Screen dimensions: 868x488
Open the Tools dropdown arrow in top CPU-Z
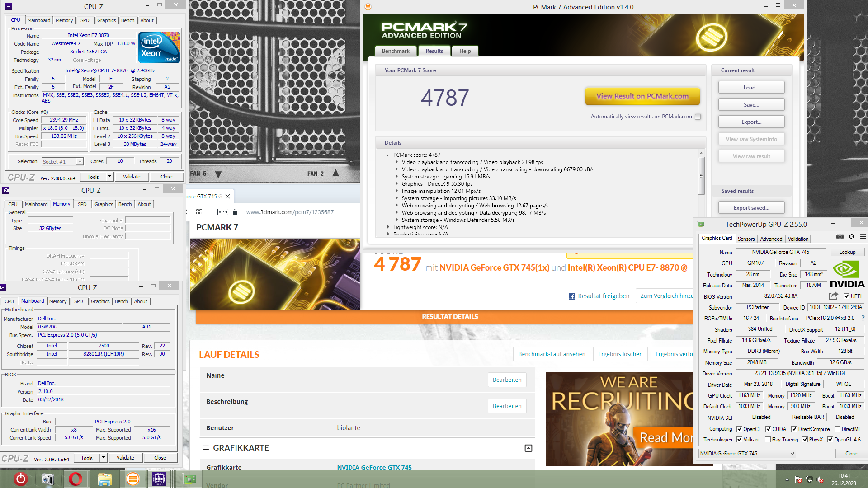(x=109, y=177)
